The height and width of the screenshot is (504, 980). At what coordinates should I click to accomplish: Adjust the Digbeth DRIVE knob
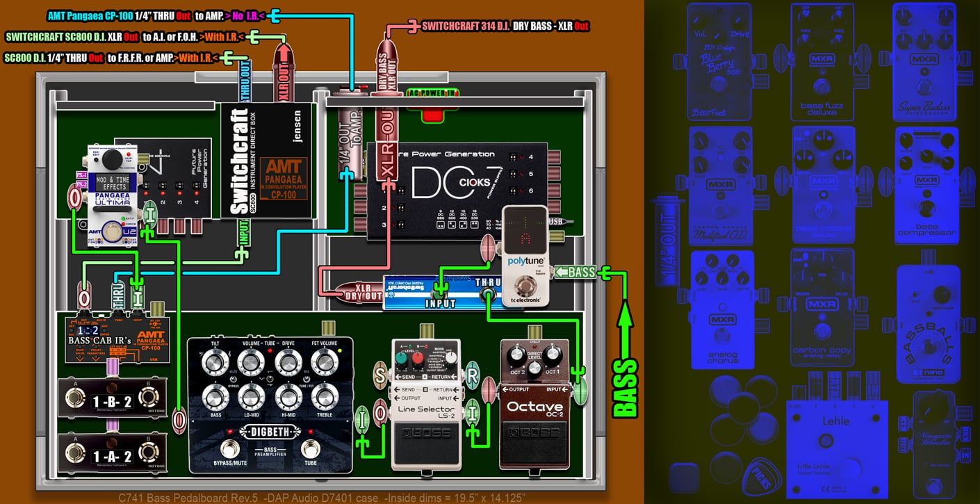288,361
